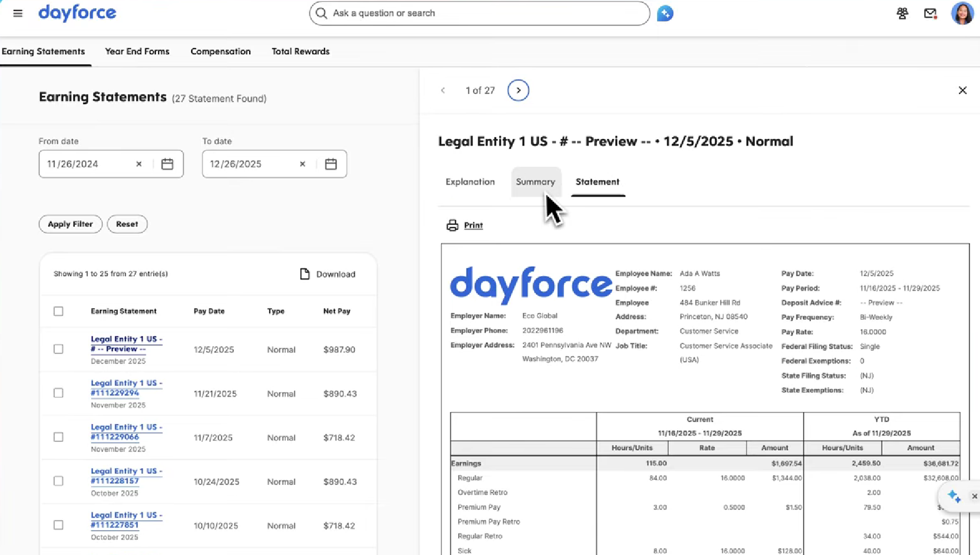Click the Overtime Retro row label

point(483,493)
